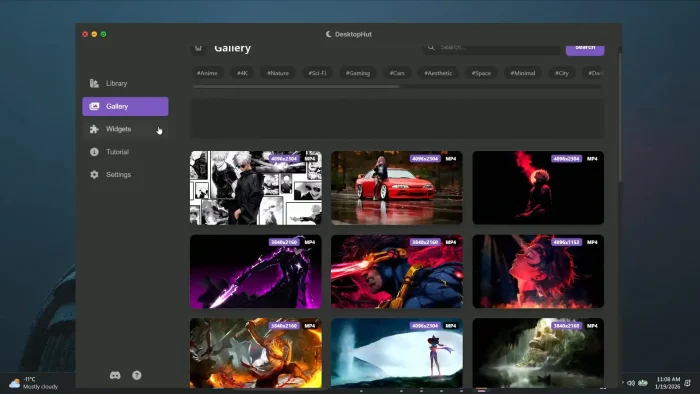Image resolution: width=700 pixels, height=394 pixels.
Task: Click the Gallery picture icon
Action: point(94,106)
